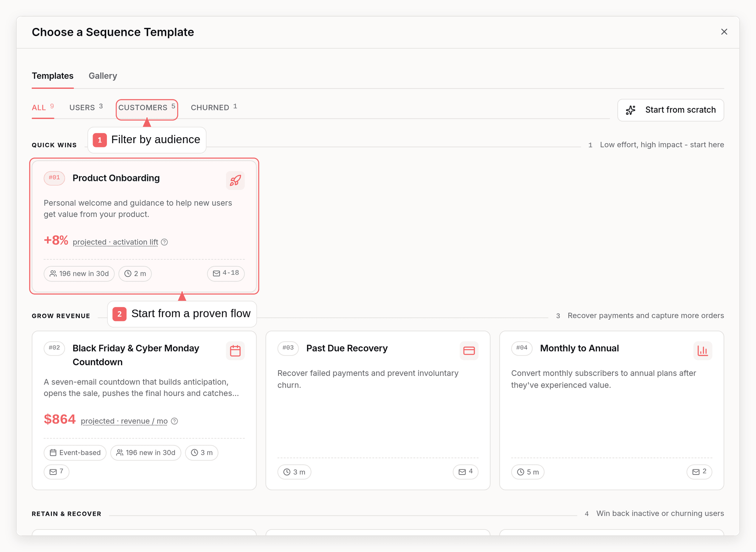Click the envelope icon on Monthly to Annual
The width and height of the screenshot is (756, 552).
point(696,472)
